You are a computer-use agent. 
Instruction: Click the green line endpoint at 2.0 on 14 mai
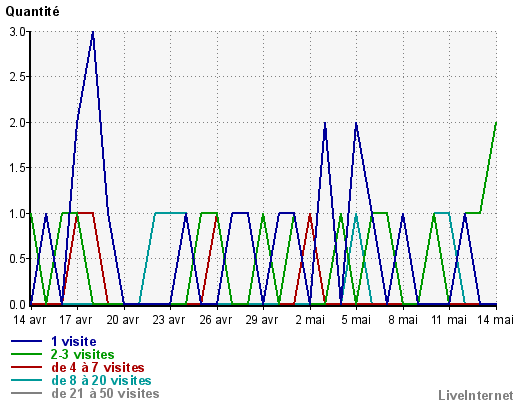coord(496,123)
